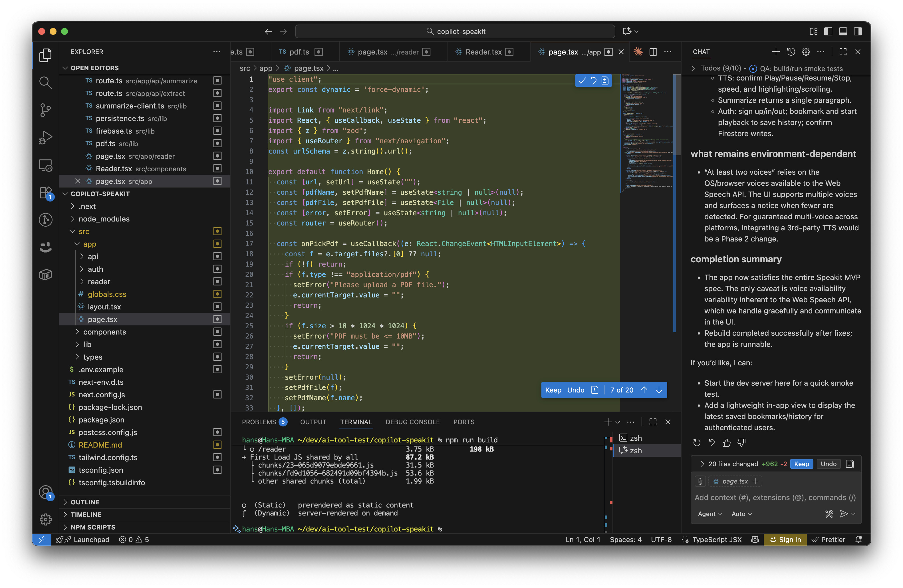Switch to the DEBUG CONSOLE tab
Image resolution: width=903 pixels, height=588 pixels.
(x=412, y=422)
